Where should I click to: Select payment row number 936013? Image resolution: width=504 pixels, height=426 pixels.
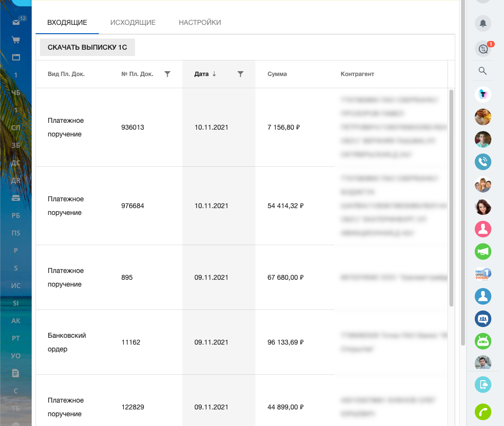pyautogui.click(x=133, y=127)
